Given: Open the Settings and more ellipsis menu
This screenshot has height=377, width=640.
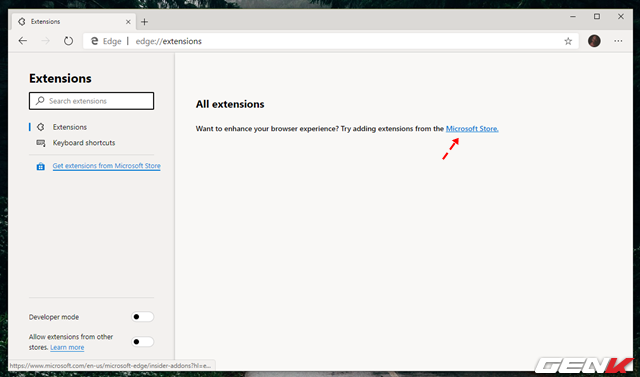Looking at the screenshot, I should 618,41.
